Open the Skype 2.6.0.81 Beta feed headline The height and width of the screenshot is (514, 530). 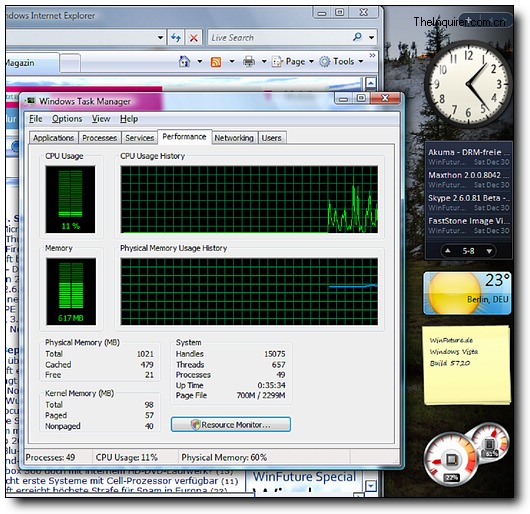pyautogui.click(x=468, y=198)
